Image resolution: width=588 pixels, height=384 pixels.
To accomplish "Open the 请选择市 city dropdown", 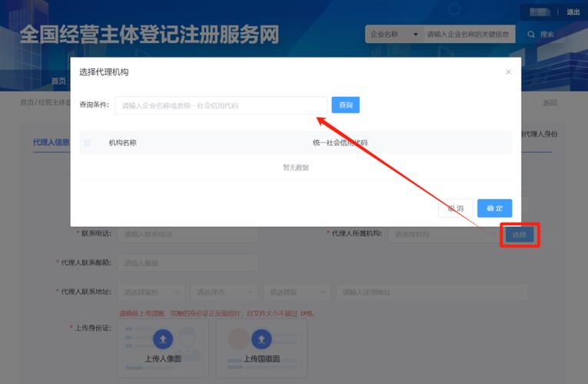I will click(x=224, y=292).
